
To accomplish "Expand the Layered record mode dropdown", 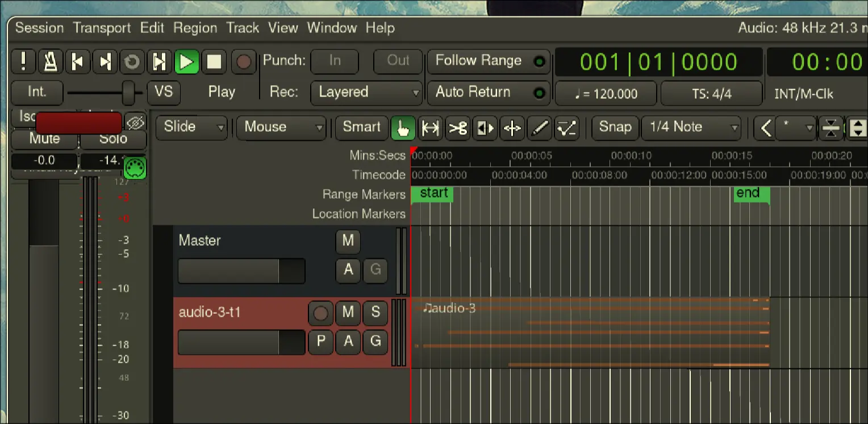I will point(366,93).
